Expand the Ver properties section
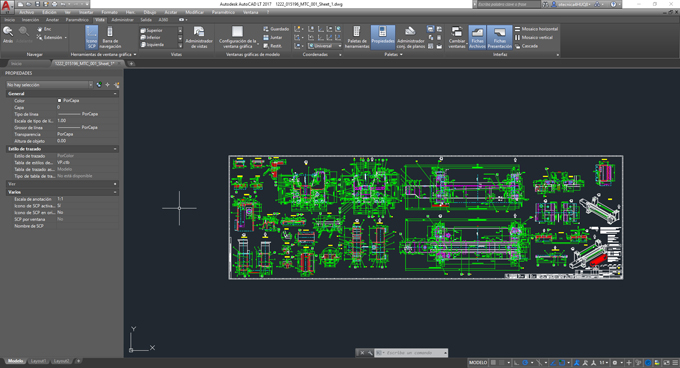The width and height of the screenshot is (680, 368). coord(115,184)
